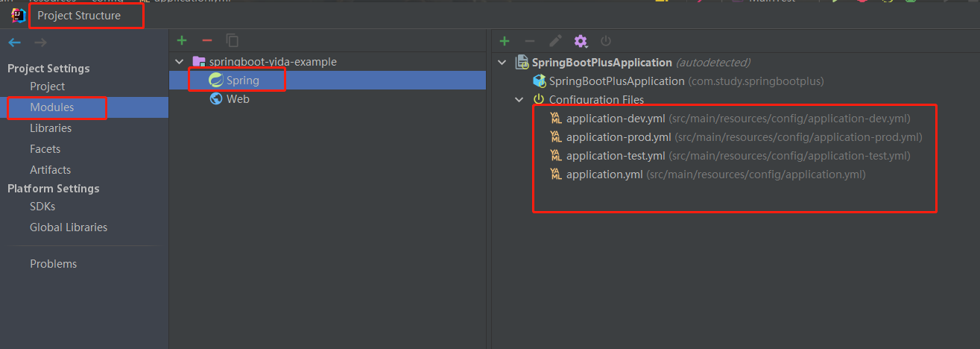980x349 pixels.
Task: Copy the selected module
Action: (x=233, y=40)
